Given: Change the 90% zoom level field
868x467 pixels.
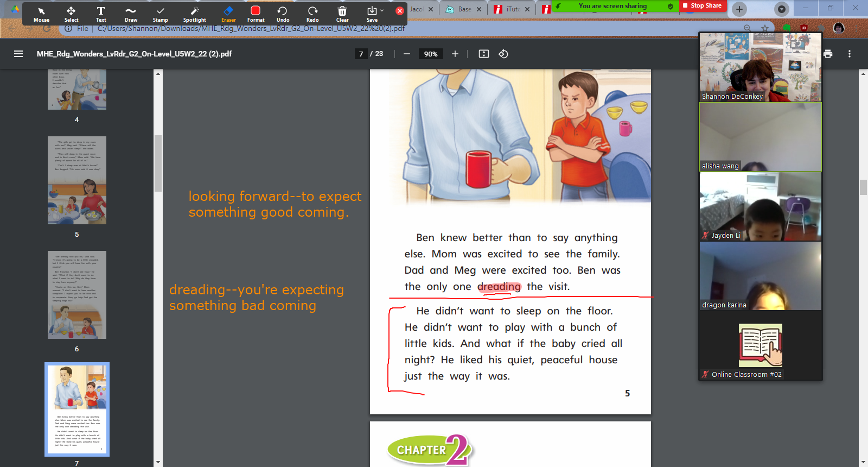Looking at the screenshot, I should 431,54.
